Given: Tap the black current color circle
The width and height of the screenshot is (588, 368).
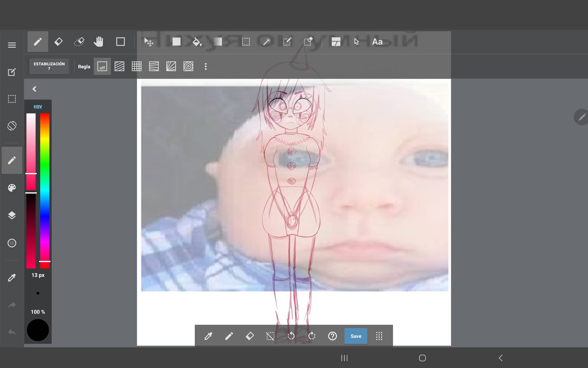Looking at the screenshot, I should tap(38, 330).
